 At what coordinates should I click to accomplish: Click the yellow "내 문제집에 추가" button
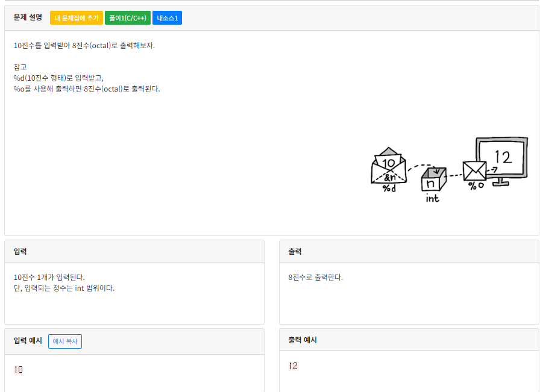pyautogui.click(x=75, y=18)
